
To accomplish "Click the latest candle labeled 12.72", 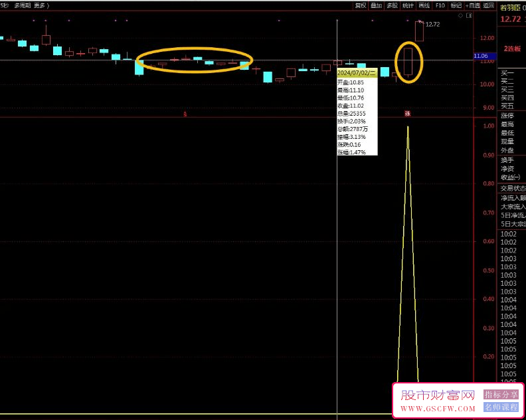I will pos(419,31).
